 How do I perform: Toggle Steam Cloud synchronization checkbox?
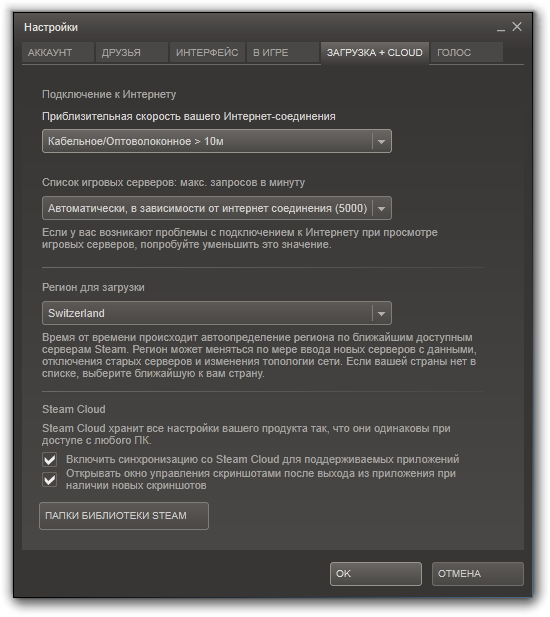point(50,460)
